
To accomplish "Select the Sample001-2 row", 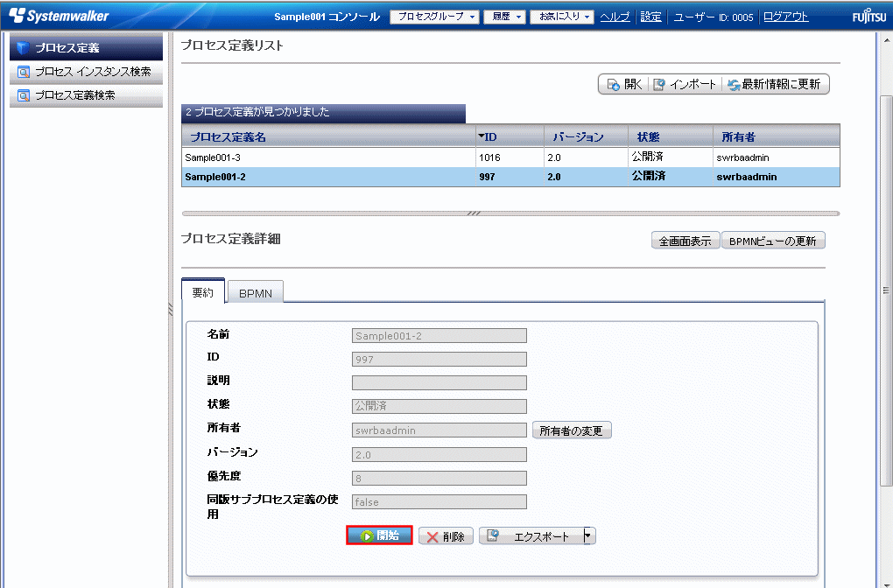I will click(x=510, y=177).
